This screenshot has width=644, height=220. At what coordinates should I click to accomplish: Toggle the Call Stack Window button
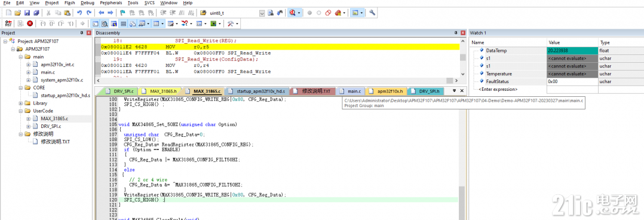tap(133, 24)
